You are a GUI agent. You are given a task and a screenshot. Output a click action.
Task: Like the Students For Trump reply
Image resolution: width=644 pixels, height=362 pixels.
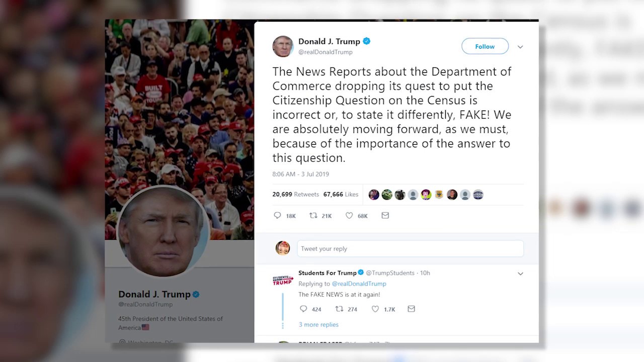click(375, 309)
